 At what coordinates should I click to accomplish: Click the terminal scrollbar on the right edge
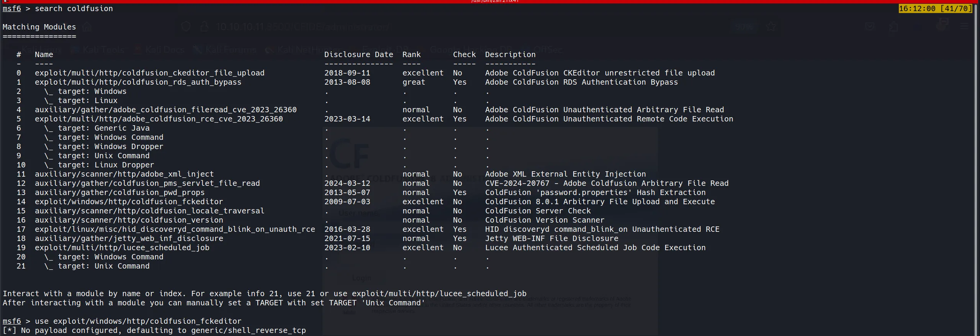point(977,169)
